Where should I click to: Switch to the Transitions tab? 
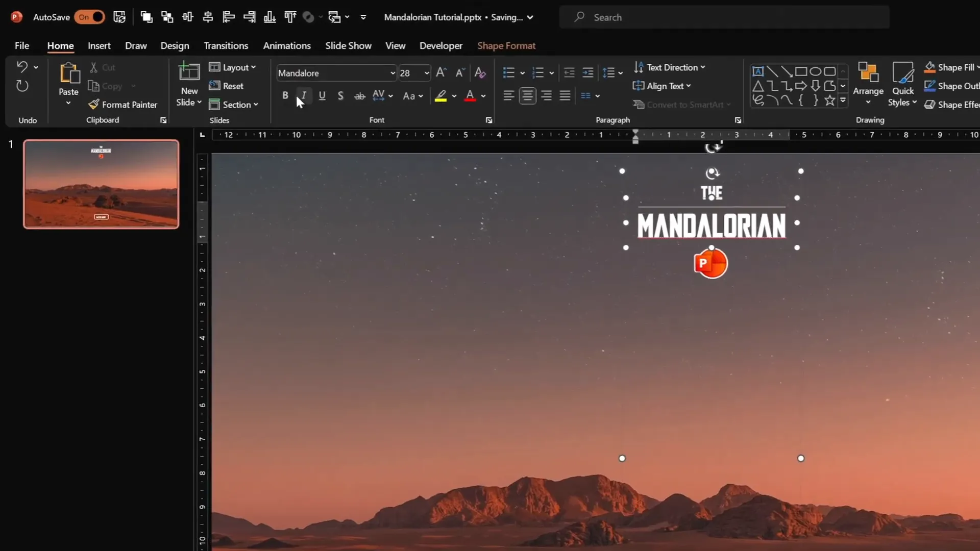tap(226, 45)
